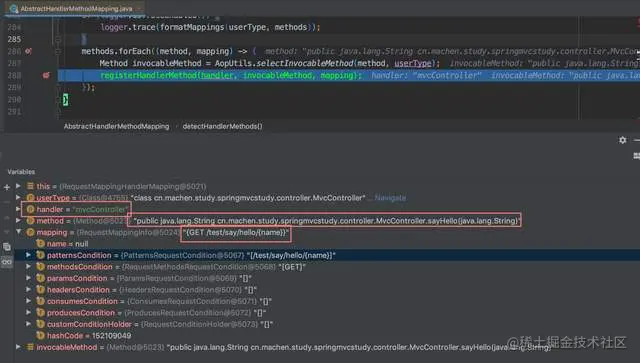Image resolution: width=640 pixels, height=363 pixels.
Task: Click the Navigate link beside userType
Action: click(x=390, y=198)
